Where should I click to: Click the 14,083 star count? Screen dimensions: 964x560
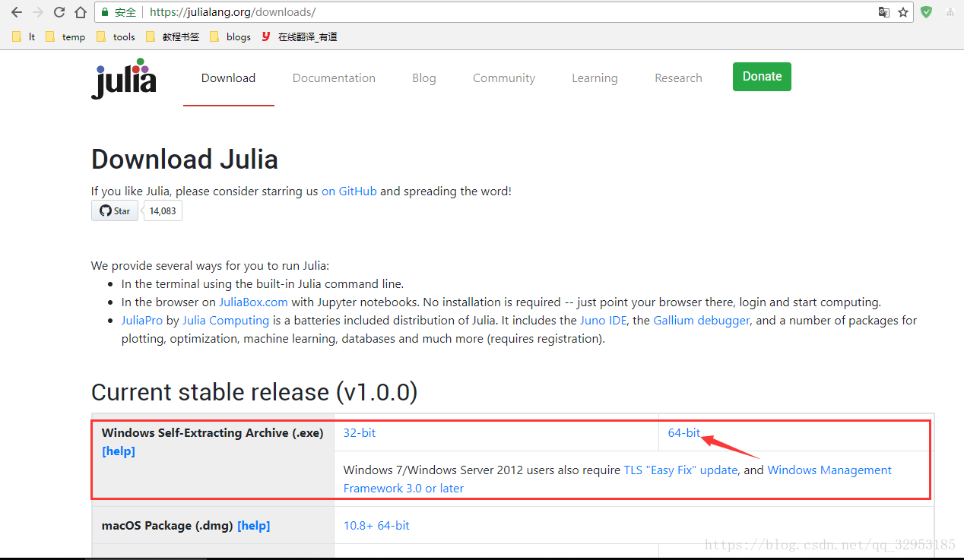tap(163, 210)
